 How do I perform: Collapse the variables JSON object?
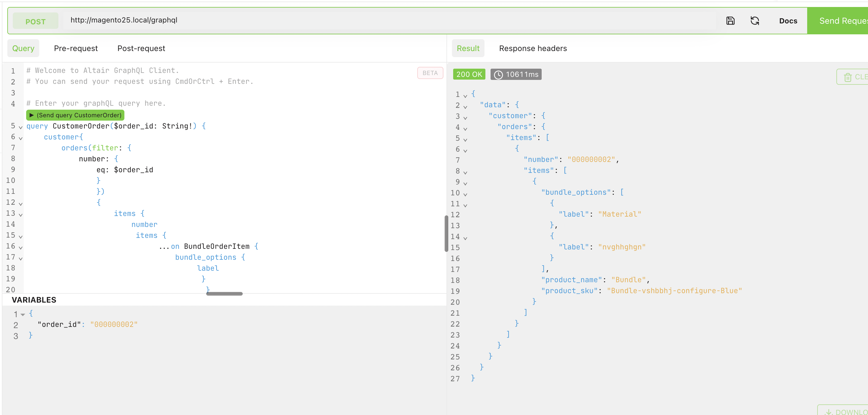pos(23,315)
